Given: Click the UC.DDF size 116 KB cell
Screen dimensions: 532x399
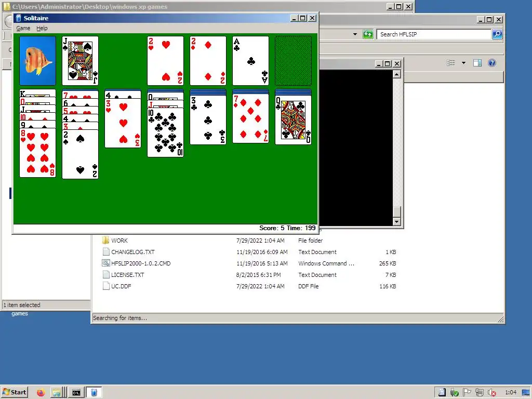Looking at the screenshot, I should coord(388,286).
